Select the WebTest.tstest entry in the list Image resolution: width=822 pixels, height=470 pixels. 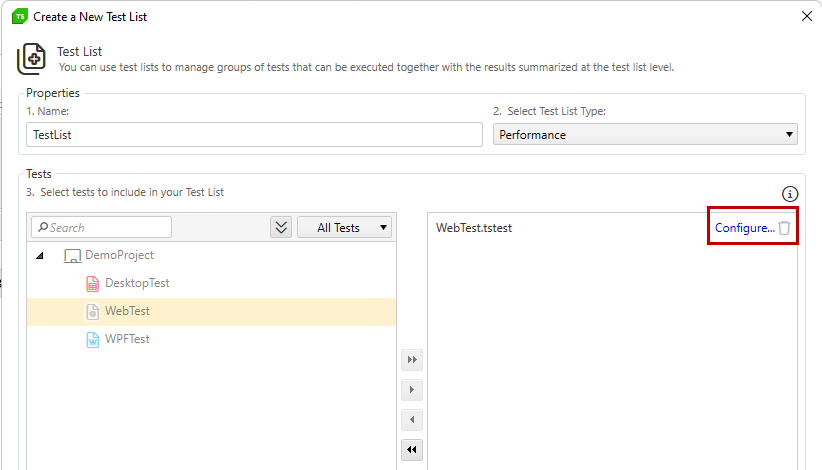[x=474, y=228]
